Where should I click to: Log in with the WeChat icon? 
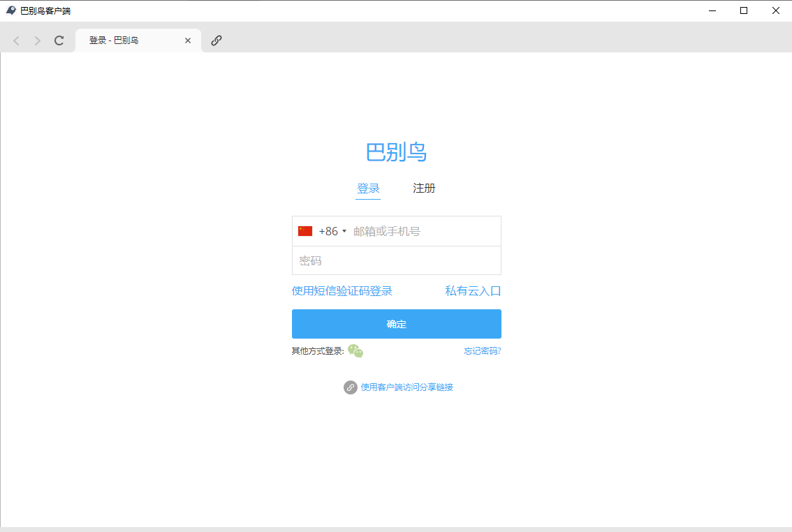tap(355, 350)
